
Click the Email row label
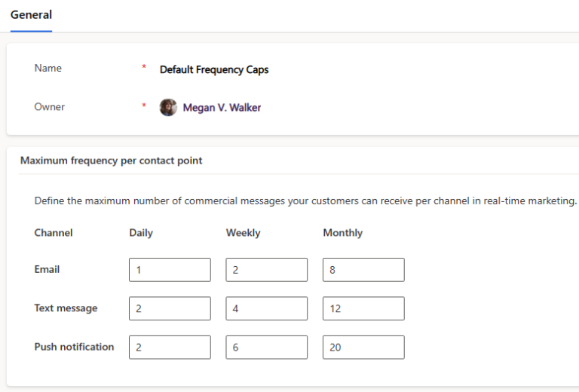pyautogui.click(x=47, y=269)
